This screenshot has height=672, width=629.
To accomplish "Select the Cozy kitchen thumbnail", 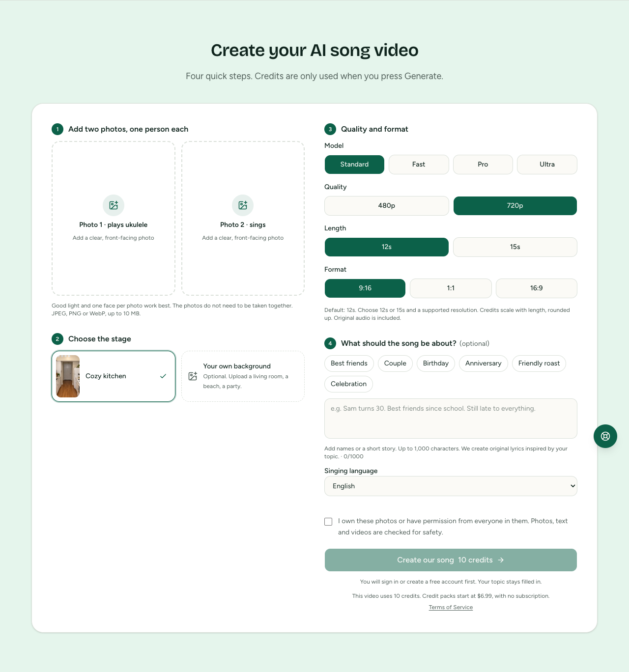I will tap(68, 376).
